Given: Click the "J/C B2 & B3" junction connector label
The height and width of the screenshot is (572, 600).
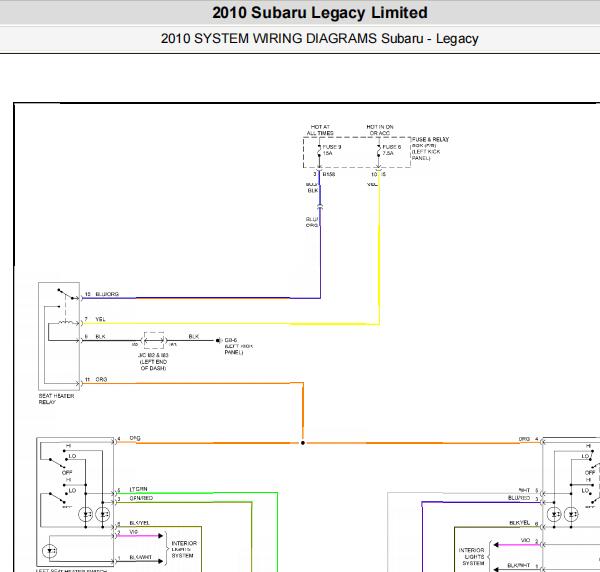Looking at the screenshot, I should click(153, 362).
